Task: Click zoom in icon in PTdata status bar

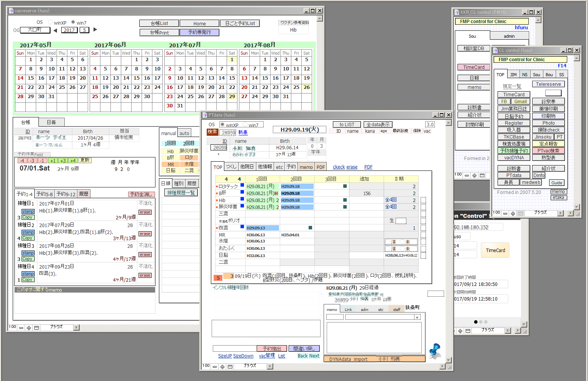Action: pyautogui.click(x=222, y=367)
